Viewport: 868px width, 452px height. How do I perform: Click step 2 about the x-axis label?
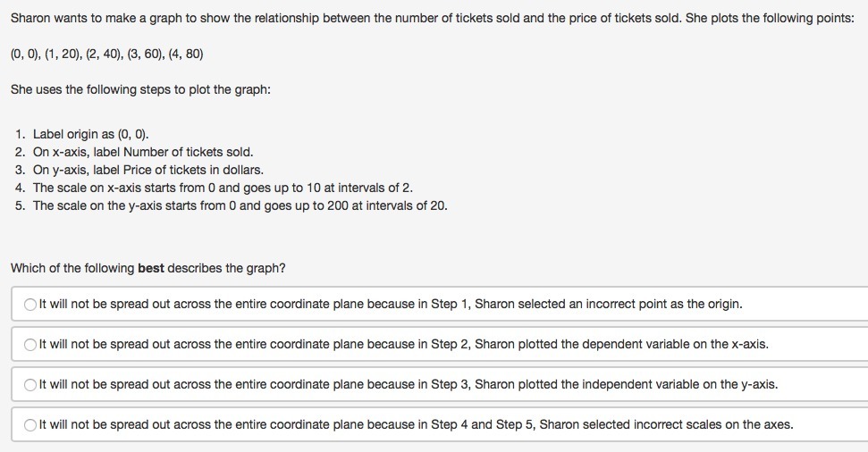click(143, 152)
